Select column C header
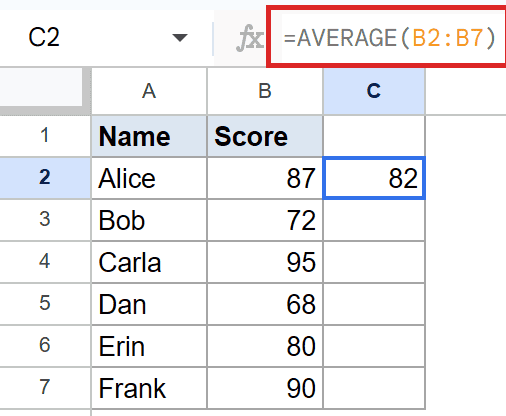The height and width of the screenshot is (416, 506). coord(374,91)
